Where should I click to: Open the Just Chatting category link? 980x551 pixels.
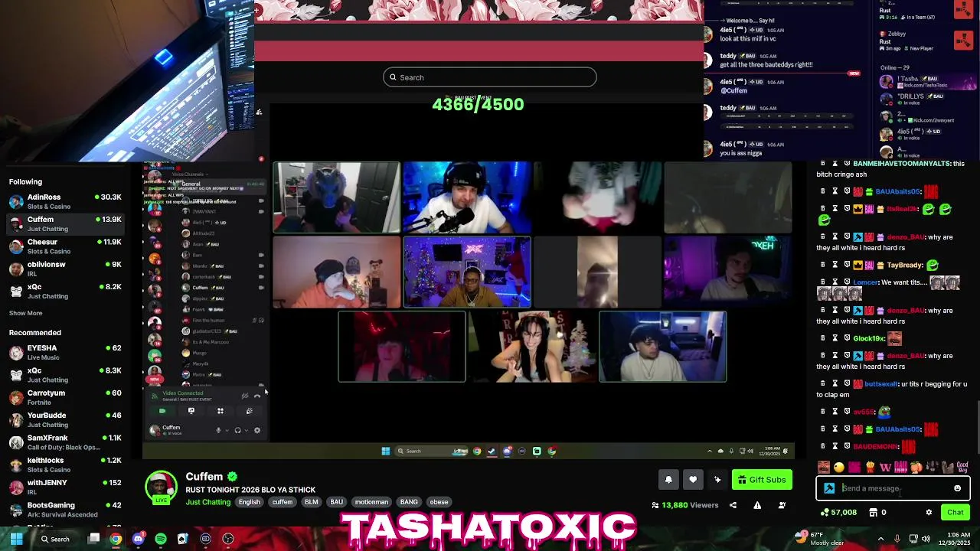[207, 502]
